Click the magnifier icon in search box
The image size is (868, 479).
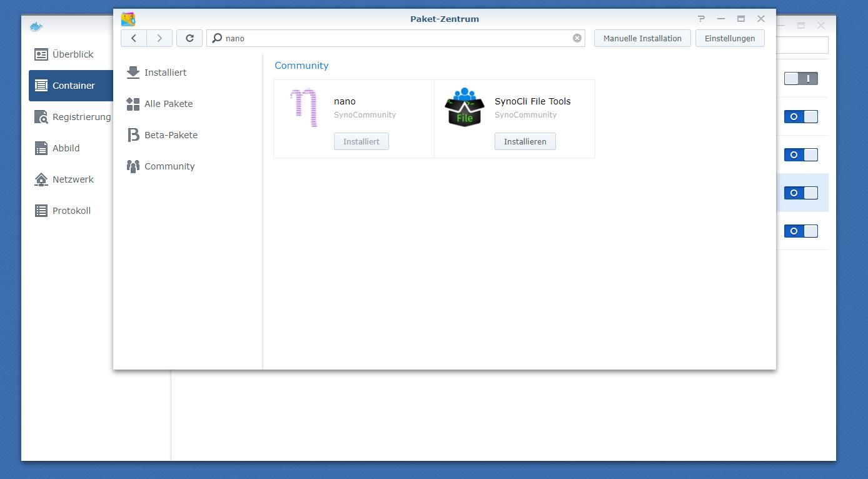click(x=217, y=38)
